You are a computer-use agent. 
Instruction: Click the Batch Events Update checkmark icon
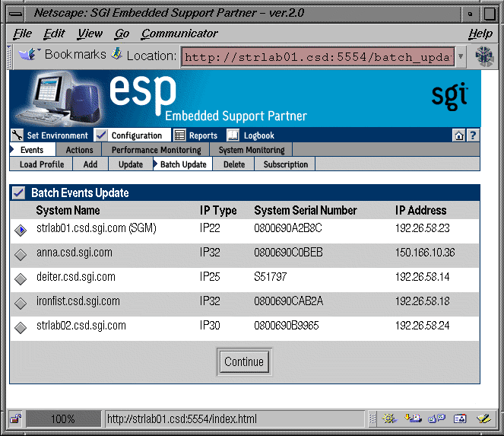19,193
